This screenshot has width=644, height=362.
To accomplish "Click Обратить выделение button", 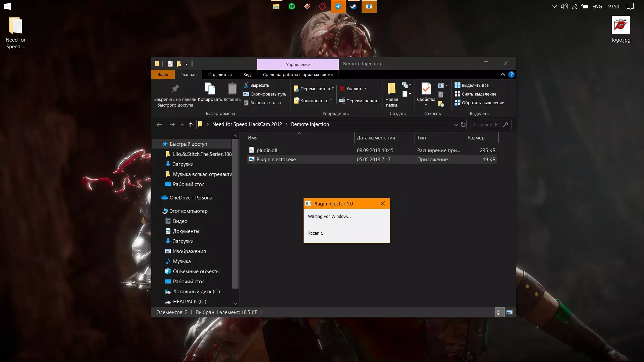I will pyautogui.click(x=479, y=103).
